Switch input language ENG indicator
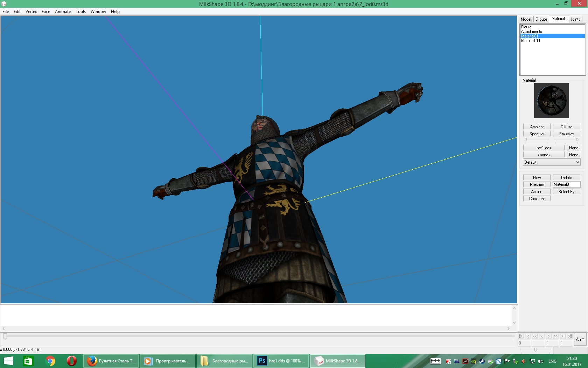588x368 pixels. coord(552,361)
